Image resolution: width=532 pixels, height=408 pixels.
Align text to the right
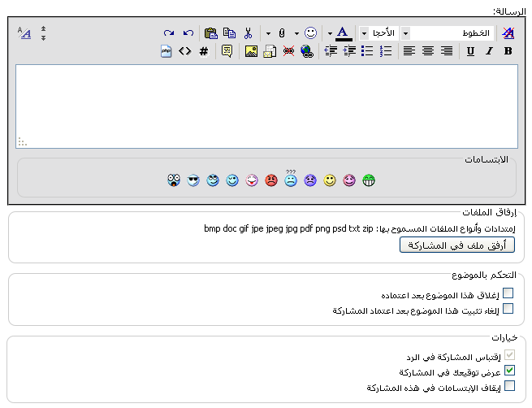[447, 51]
